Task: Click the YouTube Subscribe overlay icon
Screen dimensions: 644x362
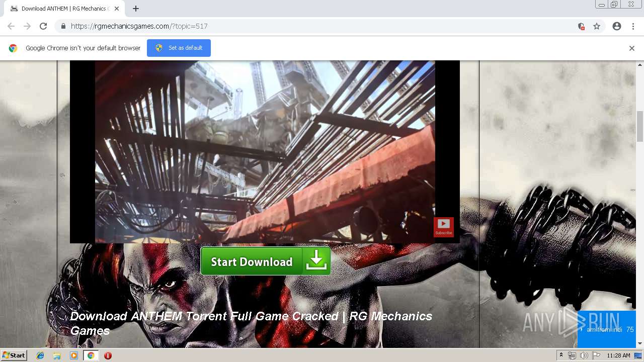Action: point(443,227)
